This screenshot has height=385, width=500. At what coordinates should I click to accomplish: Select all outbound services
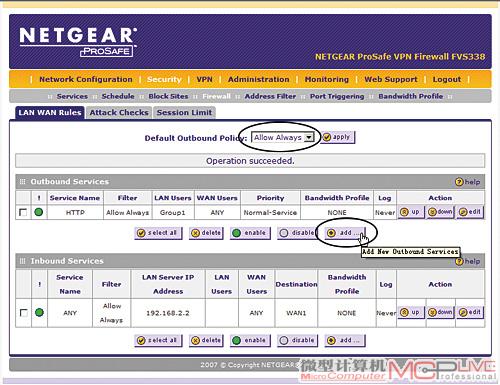158,233
